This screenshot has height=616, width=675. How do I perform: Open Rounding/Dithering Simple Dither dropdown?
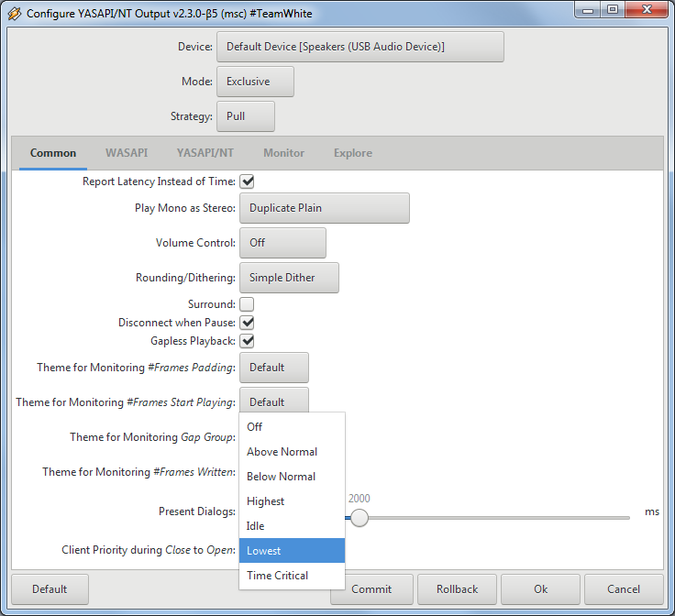tap(289, 278)
